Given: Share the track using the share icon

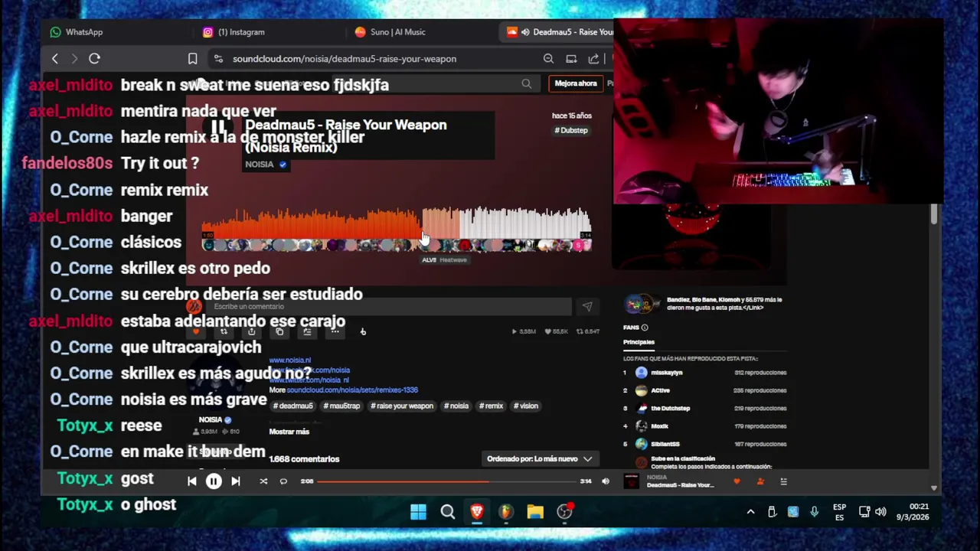Looking at the screenshot, I should [x=251, y=331].
